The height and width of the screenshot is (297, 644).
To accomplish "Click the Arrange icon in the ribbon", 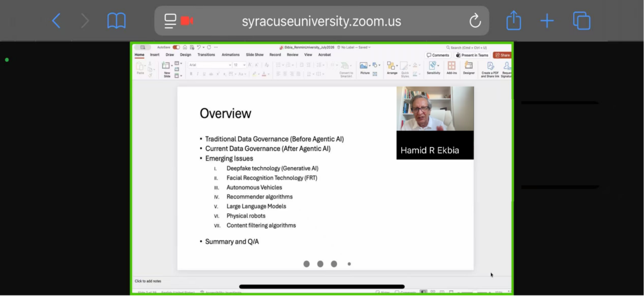I will point(392,68).
